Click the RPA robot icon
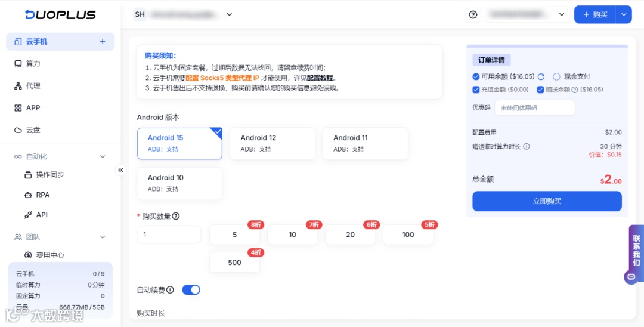This screenshot has width=644, height=327. (x=28, y=195)
